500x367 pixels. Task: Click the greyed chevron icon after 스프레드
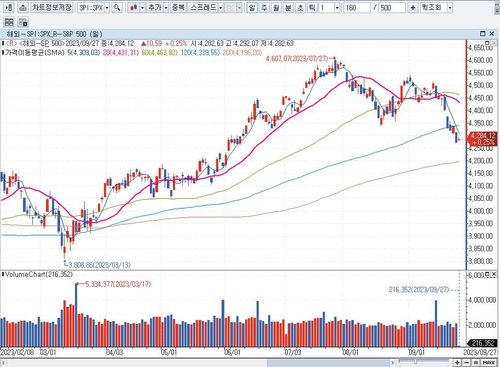(231, 7)
